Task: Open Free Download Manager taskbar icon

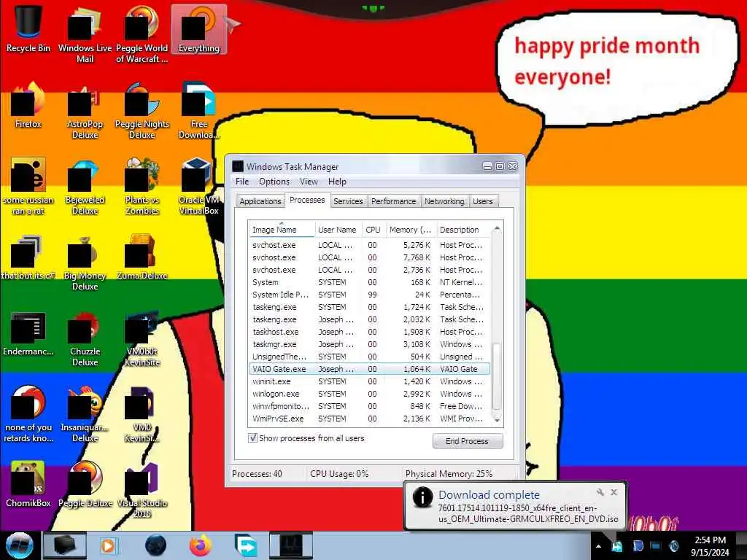Action: 247,545
